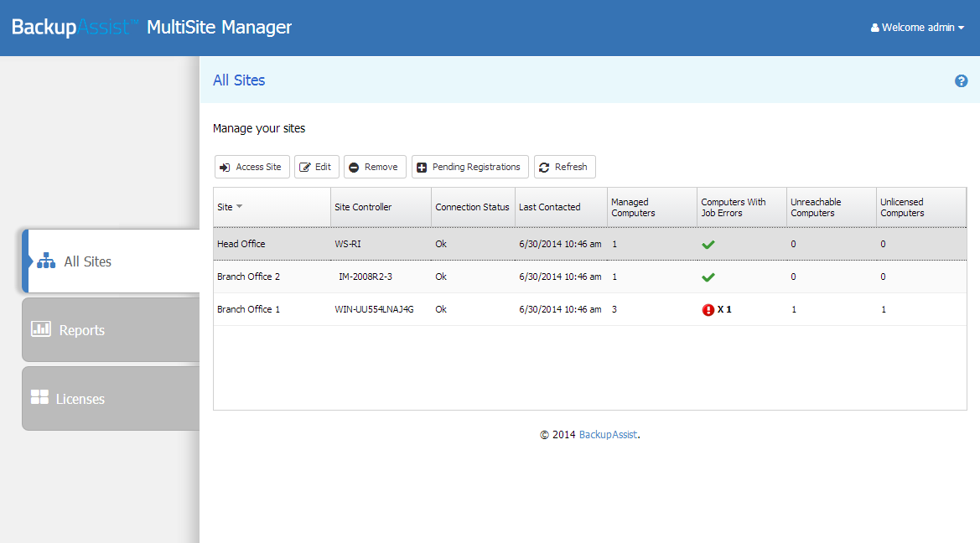Click the Reports chart icon in sidebar
The image size is (980, 543).
coord(41,329)
